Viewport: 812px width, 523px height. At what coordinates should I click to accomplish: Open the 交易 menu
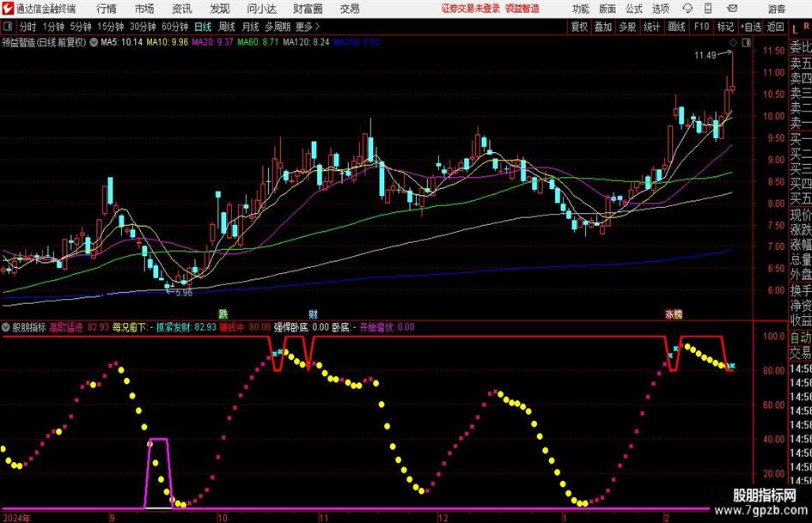pyautogui.click(x=350, y=9)
